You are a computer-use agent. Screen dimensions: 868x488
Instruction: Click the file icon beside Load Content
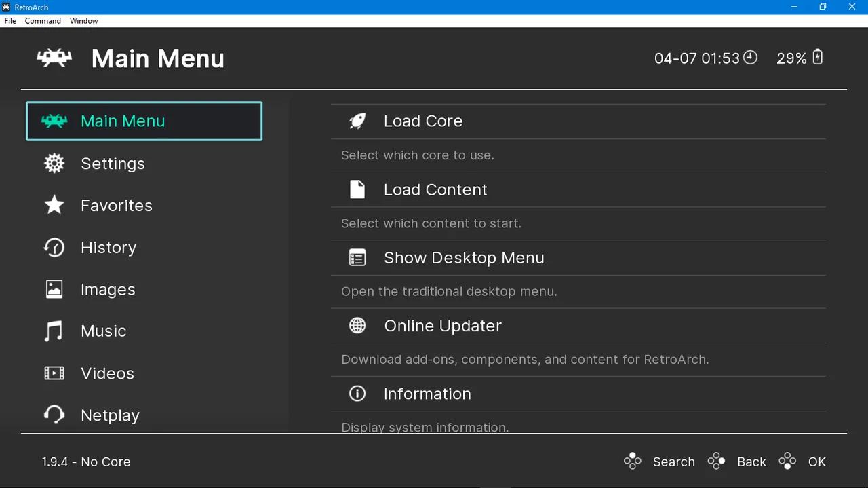tap(357, 189)
